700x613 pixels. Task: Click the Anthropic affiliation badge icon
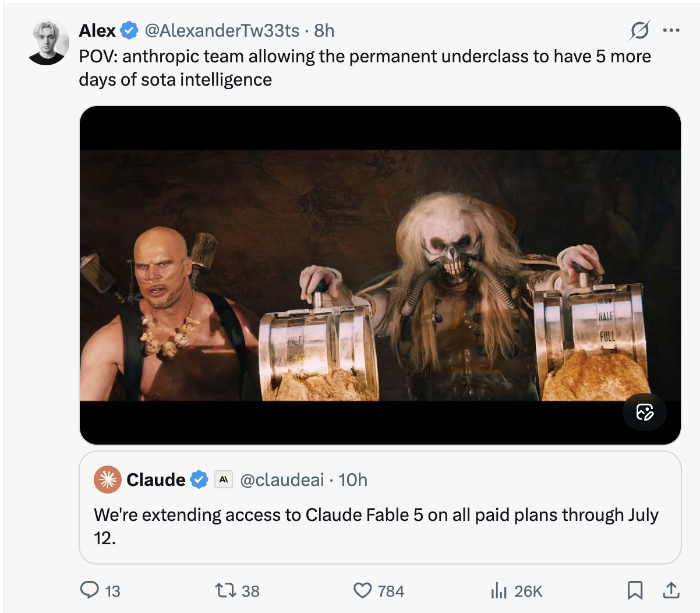pyautogui.click(x=224, y=480)
